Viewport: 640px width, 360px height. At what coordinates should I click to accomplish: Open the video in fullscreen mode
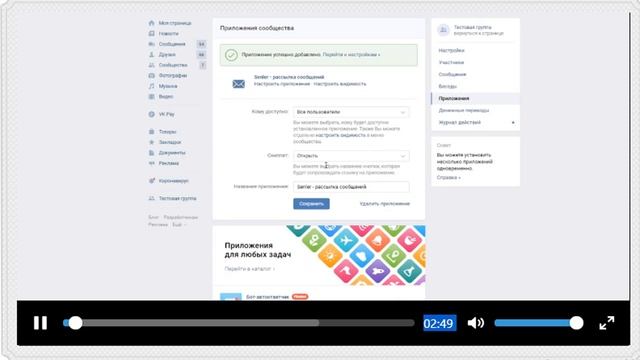(x=607, y=323)
